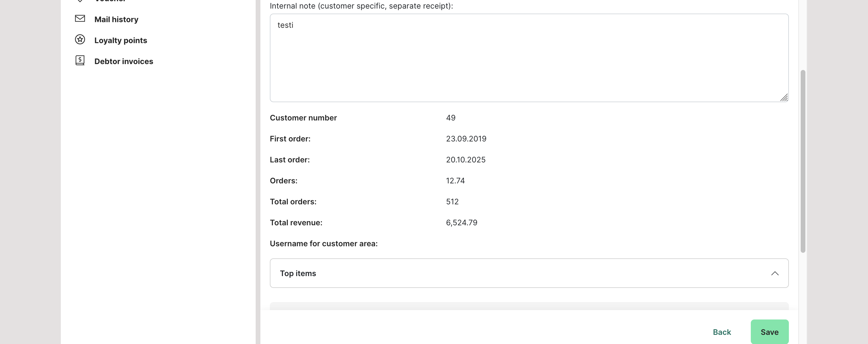Image resolution: width=868 pixels, height=344 pixels.
Task: Click the vertical scrollbar thumb
Action: [803, 161]
